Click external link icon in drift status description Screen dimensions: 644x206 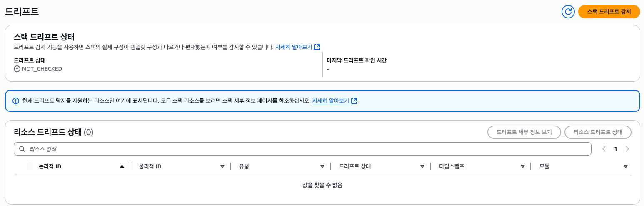pos(317,47)
